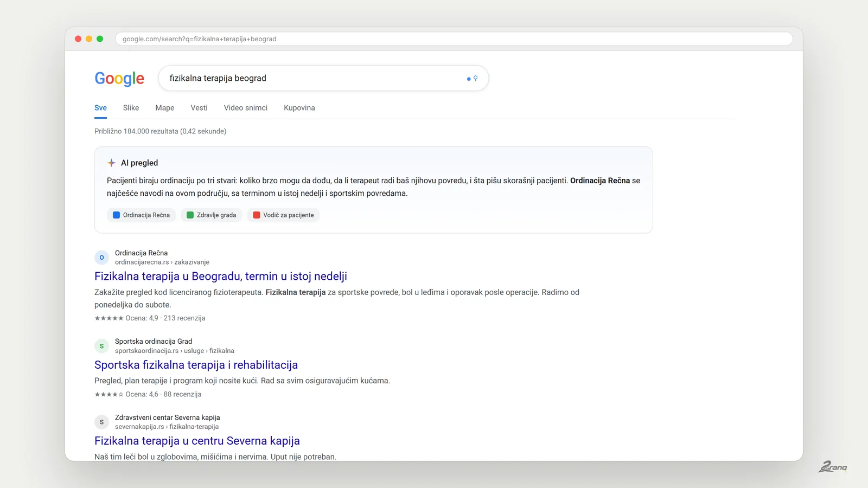Click the Zdravstveni centar Severna kapija site name
This screenshot has width=868, height=488.
168,418
